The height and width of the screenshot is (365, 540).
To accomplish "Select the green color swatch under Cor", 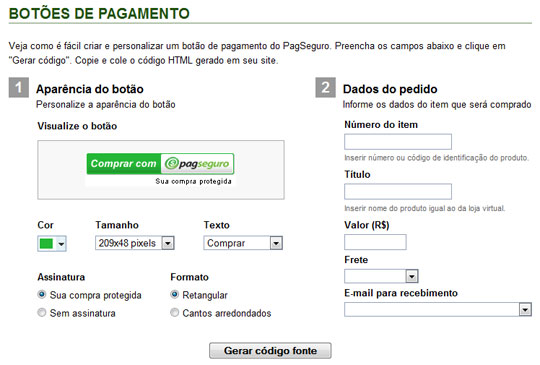I will (x=46, y=244).
